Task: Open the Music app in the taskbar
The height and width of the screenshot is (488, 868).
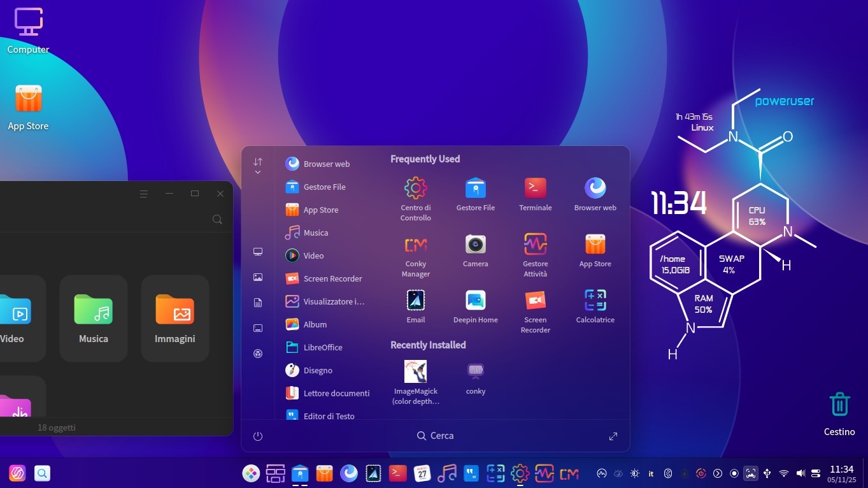Action: [446, 473]
